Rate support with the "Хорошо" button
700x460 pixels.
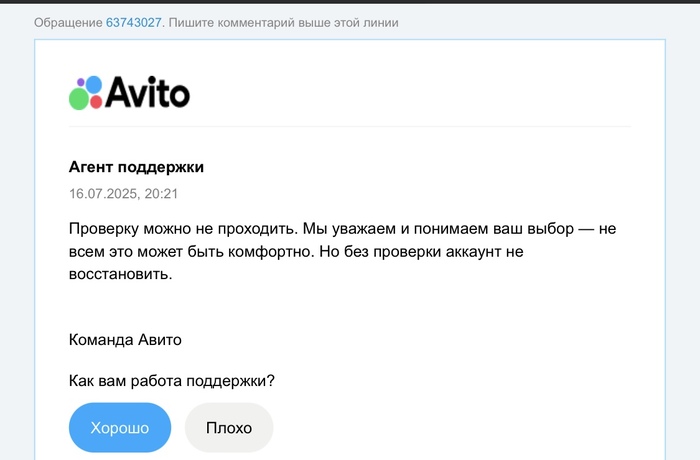pyautogui.click(x=120, y=428)
